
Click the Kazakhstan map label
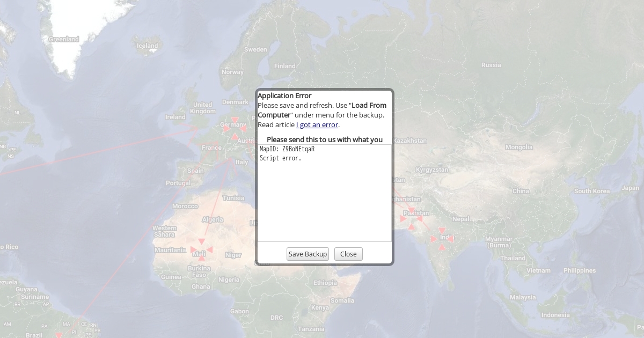point(410,141)
